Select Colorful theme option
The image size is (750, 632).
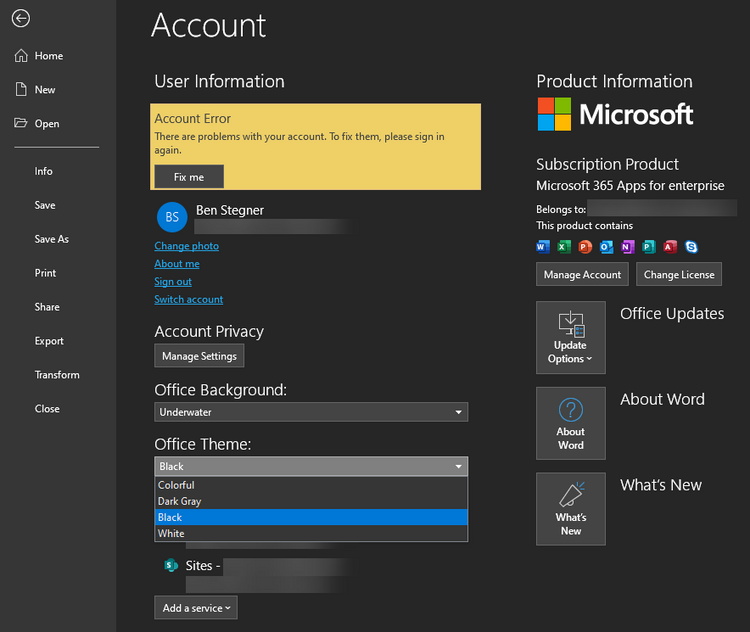click(311, 485)
